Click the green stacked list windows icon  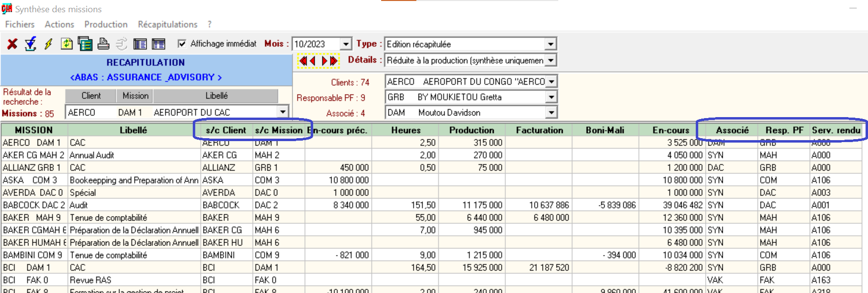[85, 44]
